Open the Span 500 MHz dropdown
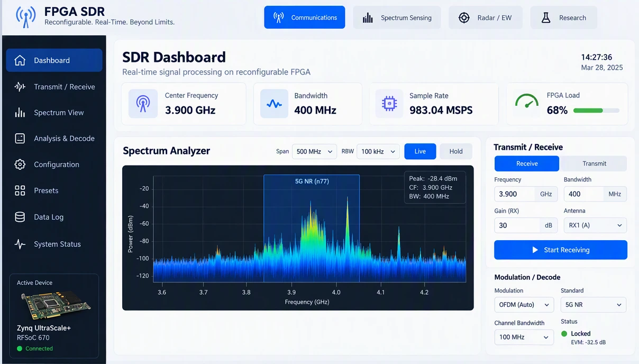This screenshot has height=364, width=639. 314,151
